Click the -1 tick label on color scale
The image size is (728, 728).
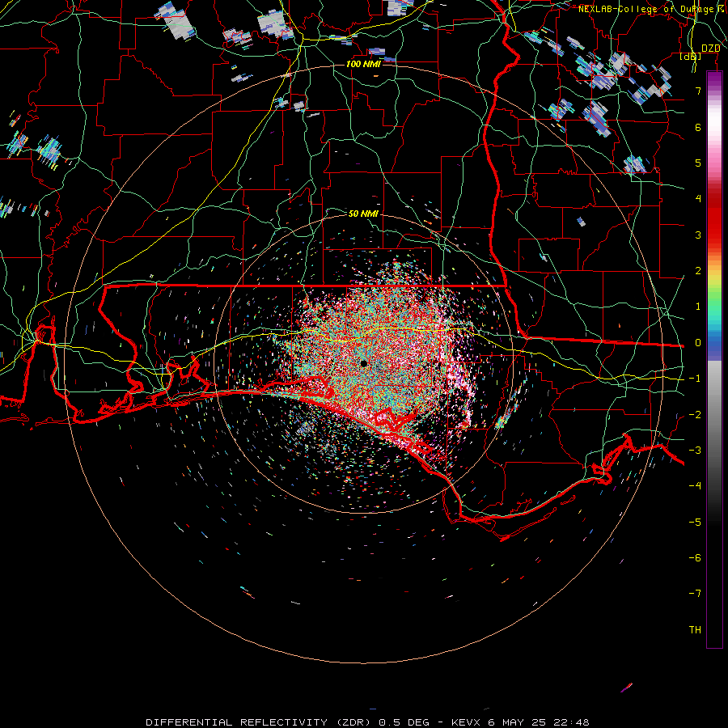click(695, 379)
